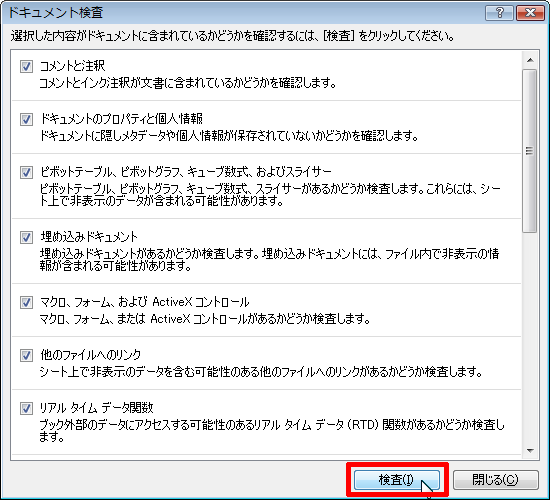Click the scrollbar up arrow

[530, 60]
